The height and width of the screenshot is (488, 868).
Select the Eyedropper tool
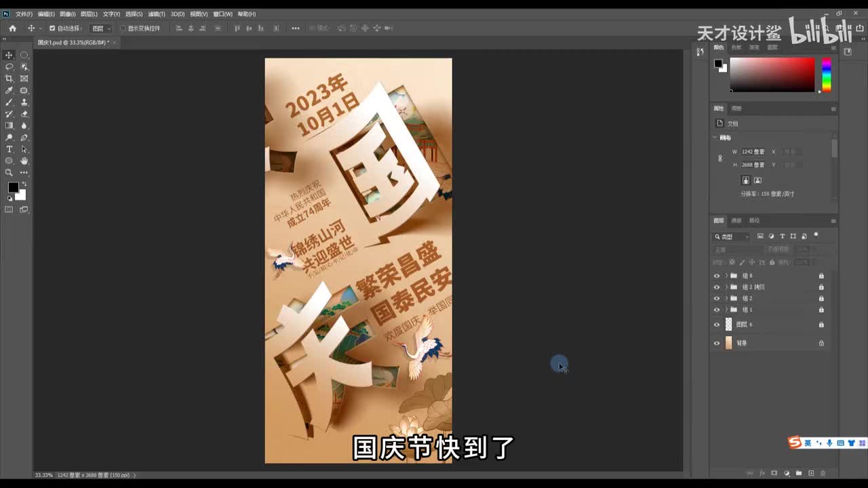tap(9, 90)
